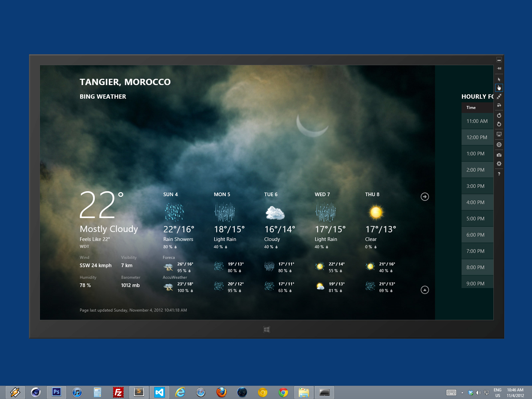Set simulated location with globe icon
This screenshot has width=532, height=399.
tap(499, 145)
